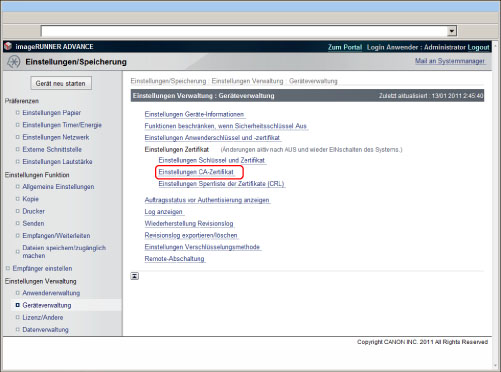Click the empty address bar field
Image resolution: width=501 pixels, height=372 pixels.
(244, 31)
